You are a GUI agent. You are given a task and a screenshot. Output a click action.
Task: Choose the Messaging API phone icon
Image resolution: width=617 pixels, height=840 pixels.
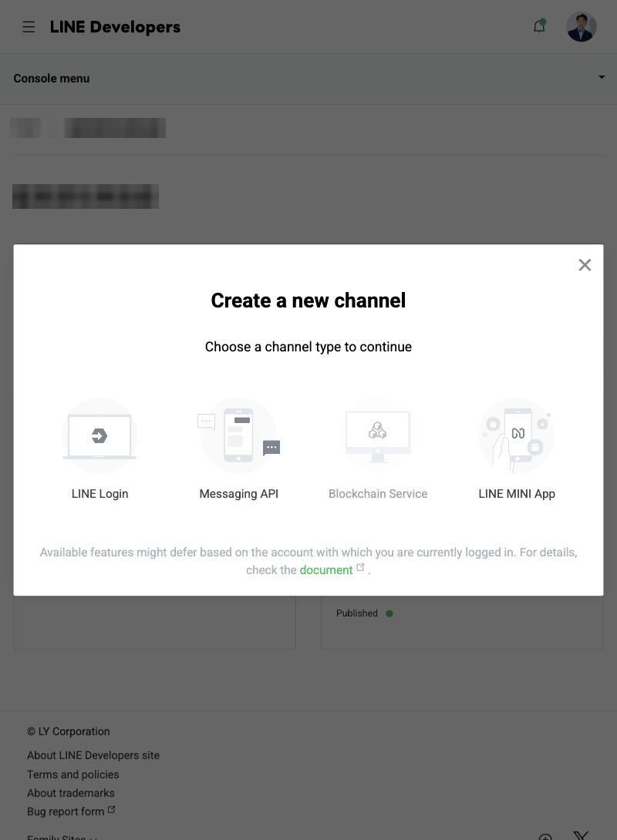[238, 435]
